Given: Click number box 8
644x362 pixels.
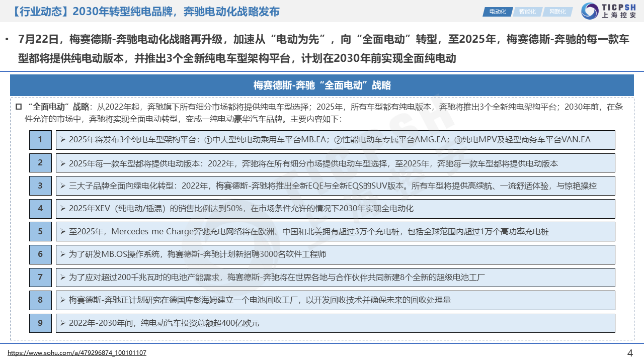Looking at the screenshot, I should (x=40, y=300).
